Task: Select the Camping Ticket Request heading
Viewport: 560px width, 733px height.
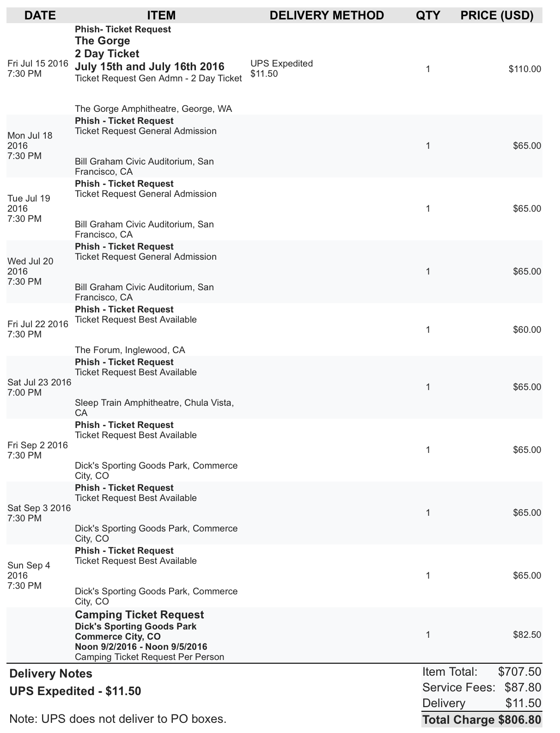Action: [139, 615]
